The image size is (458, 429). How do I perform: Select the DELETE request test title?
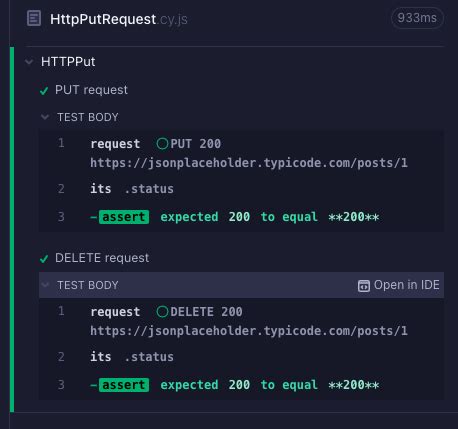point(102,258)
